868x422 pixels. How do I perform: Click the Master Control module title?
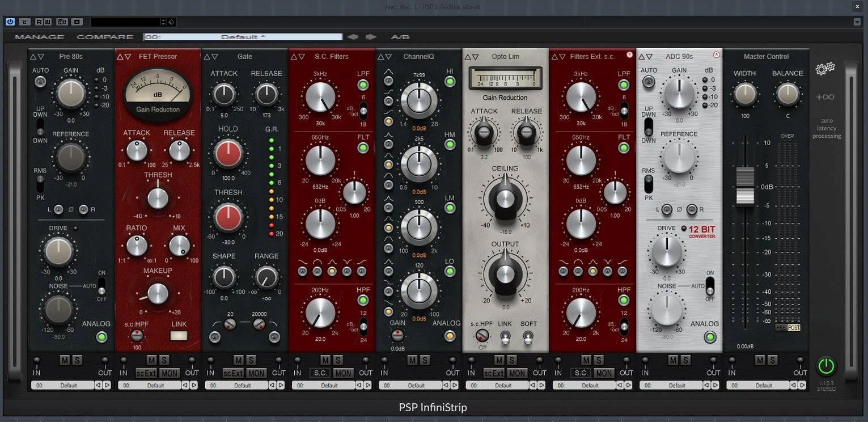tap(766, 57)
